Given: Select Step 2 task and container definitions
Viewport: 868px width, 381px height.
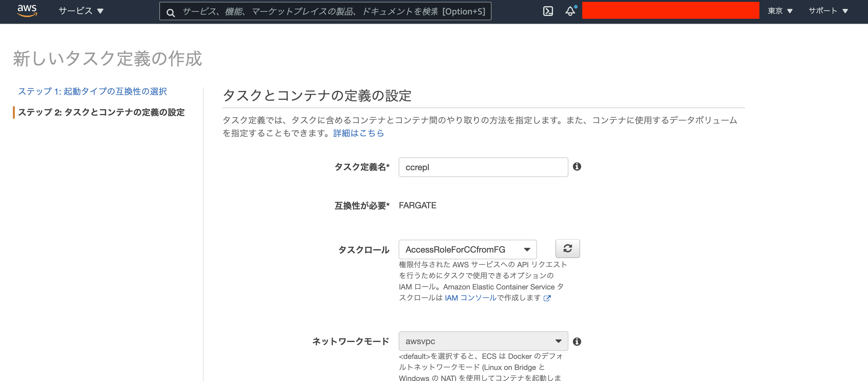Looking at the screenshot, I should [x=101, y=112].
